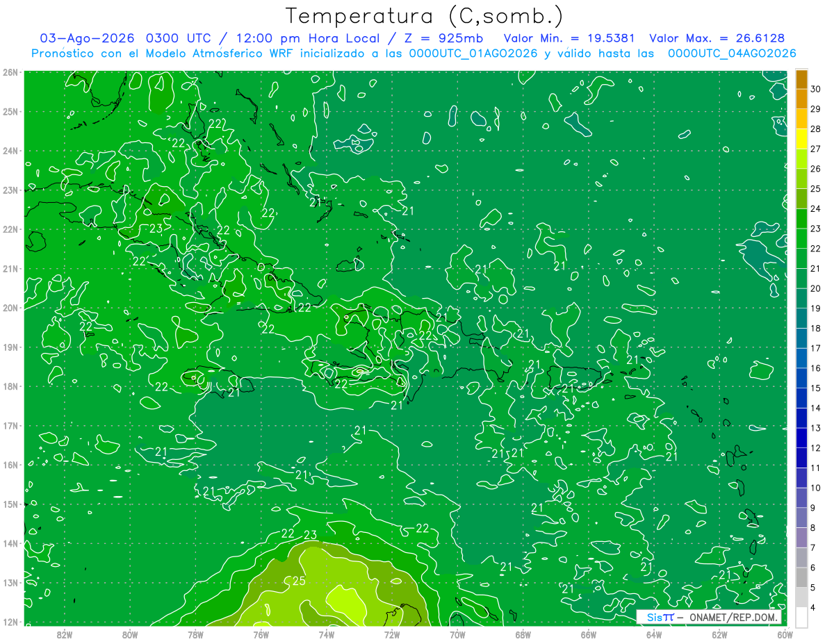The image size is (834, 644).
Task: Click the legend scale label '20'
Action: click(x=815, y=288)
